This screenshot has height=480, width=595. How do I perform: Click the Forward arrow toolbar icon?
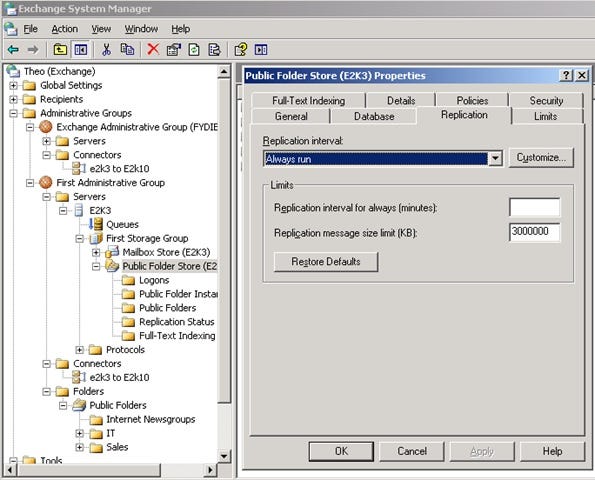[33, 49]
